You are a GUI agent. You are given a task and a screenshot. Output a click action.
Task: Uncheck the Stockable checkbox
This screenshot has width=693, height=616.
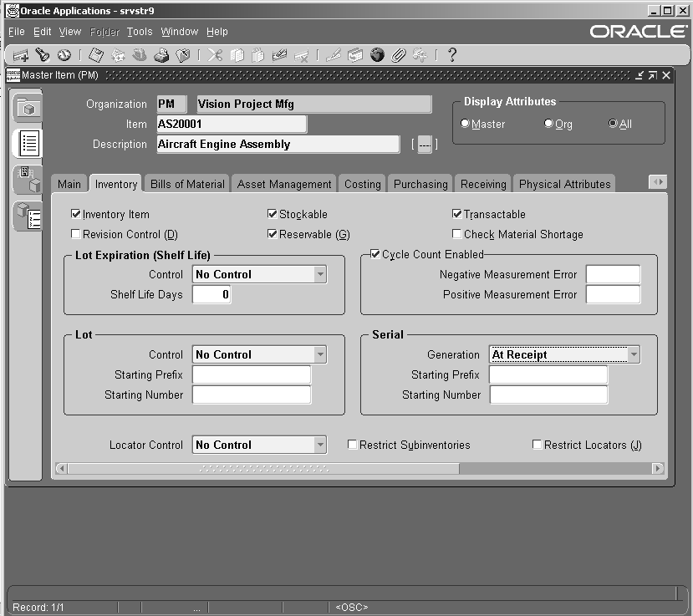pyautogui.click(x=273, y=214)
